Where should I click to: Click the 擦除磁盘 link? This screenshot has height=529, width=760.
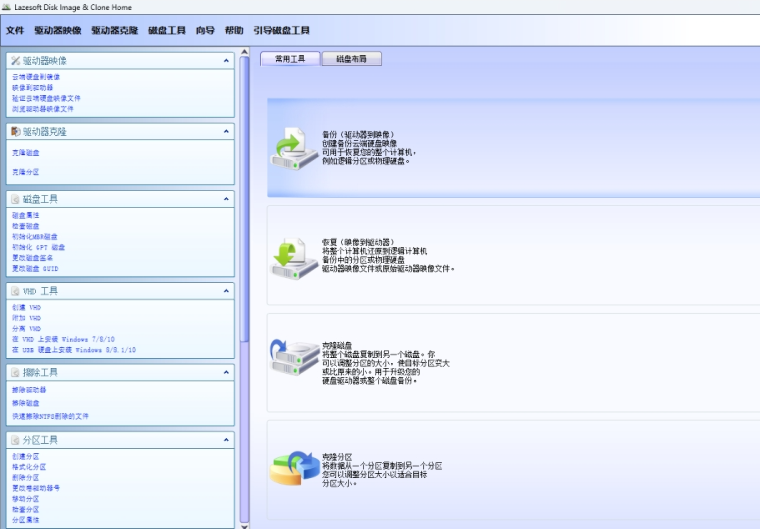[x=26, y=403]
